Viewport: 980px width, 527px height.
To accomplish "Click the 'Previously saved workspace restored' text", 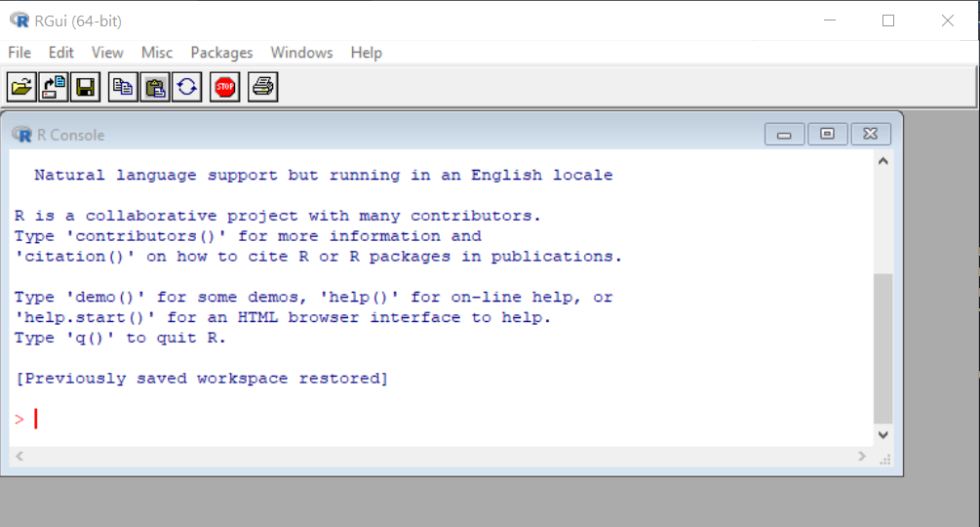I will click(x=202, y=379).
